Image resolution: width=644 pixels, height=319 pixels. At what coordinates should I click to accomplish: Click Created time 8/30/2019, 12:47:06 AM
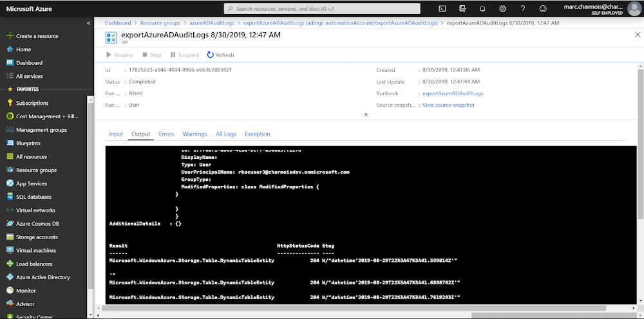(x=451, y=70)
